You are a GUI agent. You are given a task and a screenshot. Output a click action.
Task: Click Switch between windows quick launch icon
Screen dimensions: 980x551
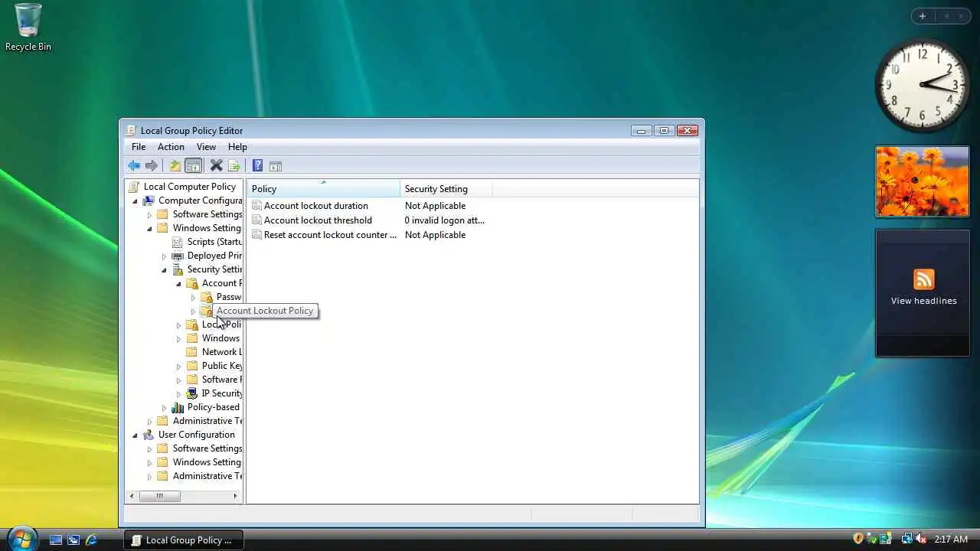click(x=73, y=540)
